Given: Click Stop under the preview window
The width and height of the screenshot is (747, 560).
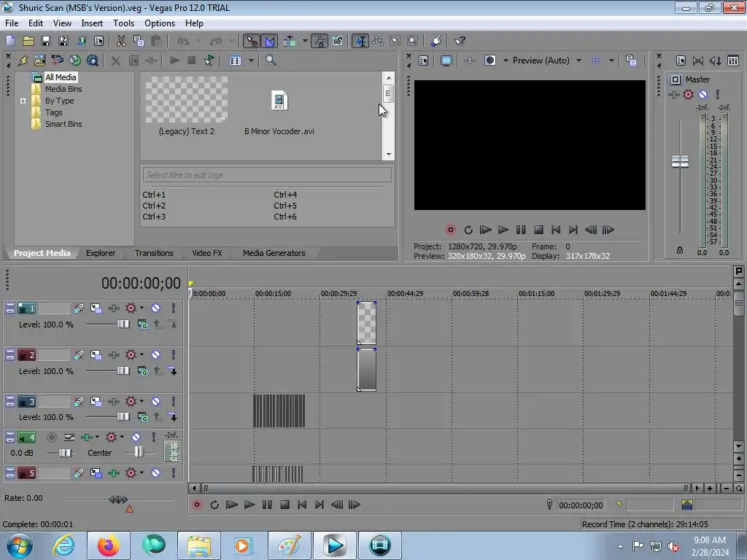Looking at the screenshot, I should [538, 230].
